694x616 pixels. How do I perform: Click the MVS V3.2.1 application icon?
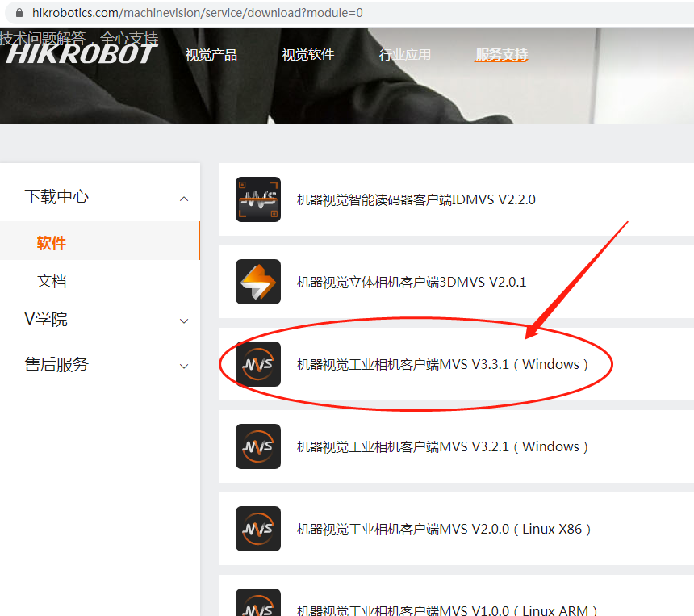click(258, 446)
